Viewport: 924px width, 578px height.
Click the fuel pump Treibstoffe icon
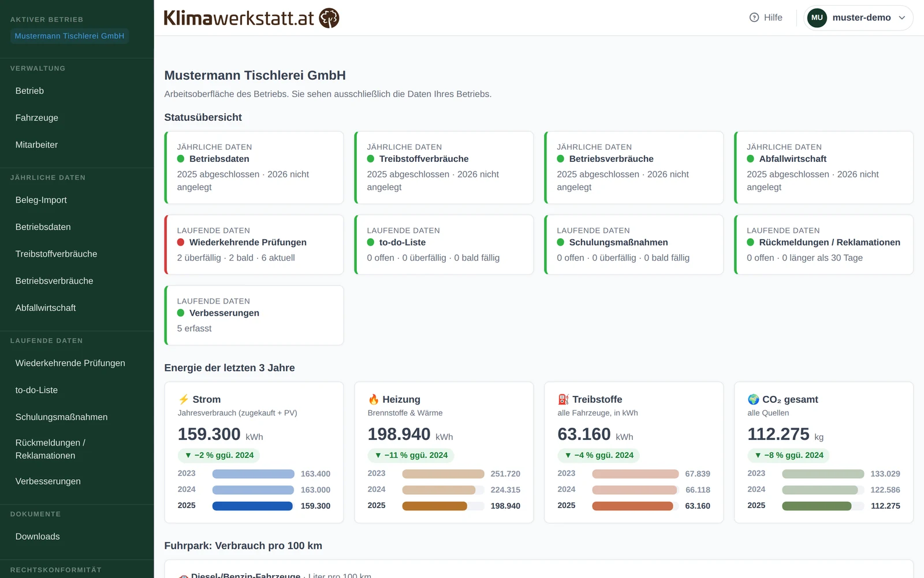(564, 399)
